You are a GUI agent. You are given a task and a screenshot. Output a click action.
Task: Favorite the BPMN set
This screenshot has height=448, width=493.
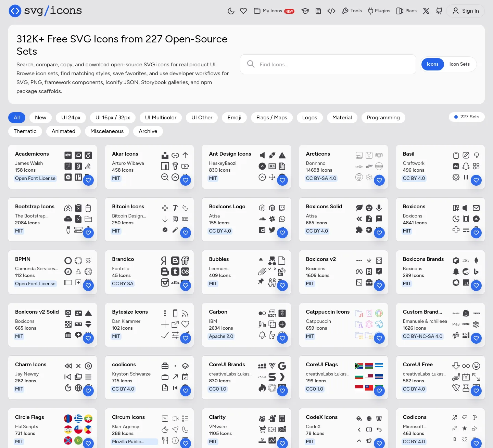coord(88,286)
